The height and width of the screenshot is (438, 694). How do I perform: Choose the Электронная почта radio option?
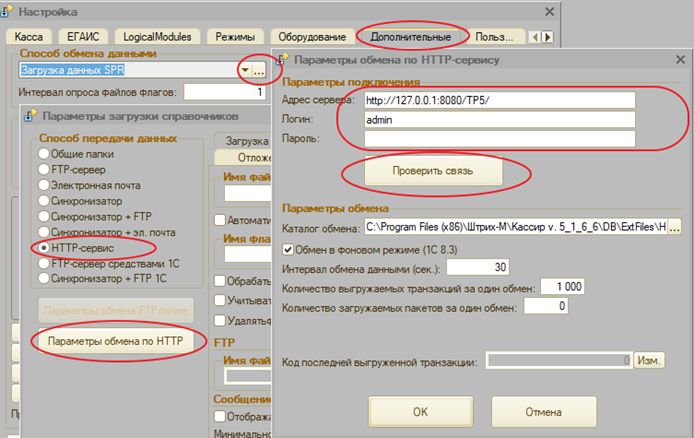click(43, 185)
